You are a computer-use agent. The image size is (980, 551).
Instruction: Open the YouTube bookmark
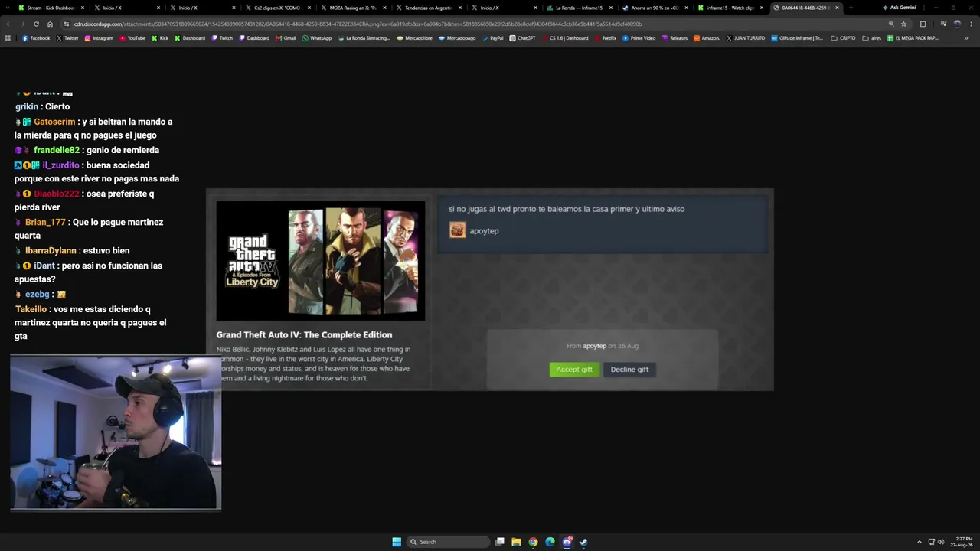click(x=132, y=38)
